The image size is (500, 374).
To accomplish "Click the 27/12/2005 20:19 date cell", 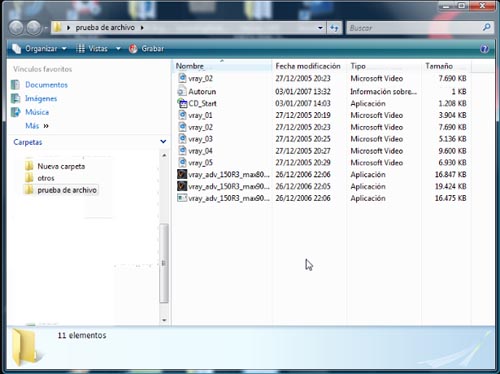I will coord(303,116).
